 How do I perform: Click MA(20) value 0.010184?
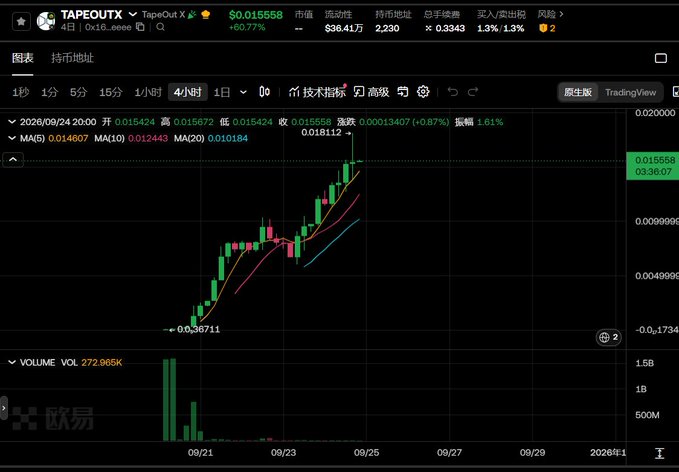pos(228,139)
